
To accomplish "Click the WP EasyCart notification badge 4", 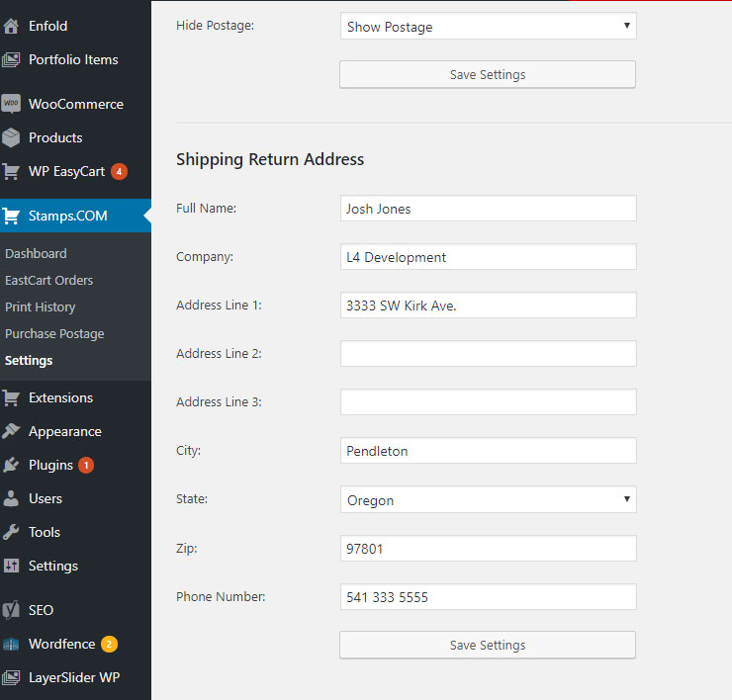I will pyautogui.click(x=119, y=172).
